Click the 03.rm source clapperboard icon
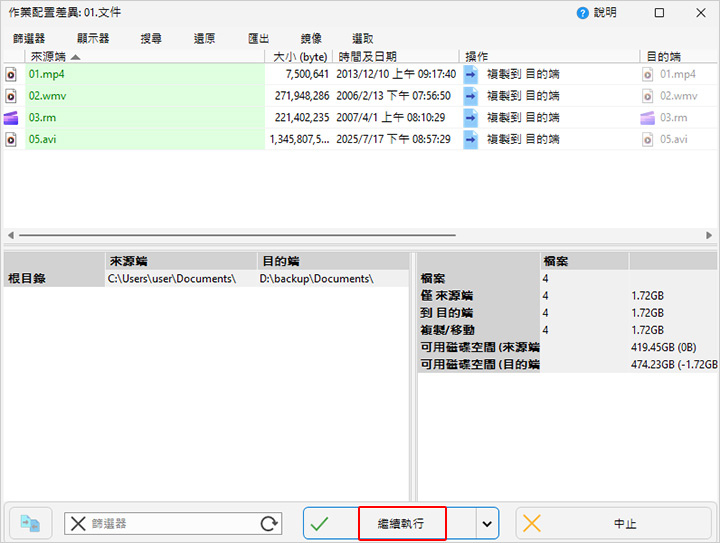 [x=11, y=118]
